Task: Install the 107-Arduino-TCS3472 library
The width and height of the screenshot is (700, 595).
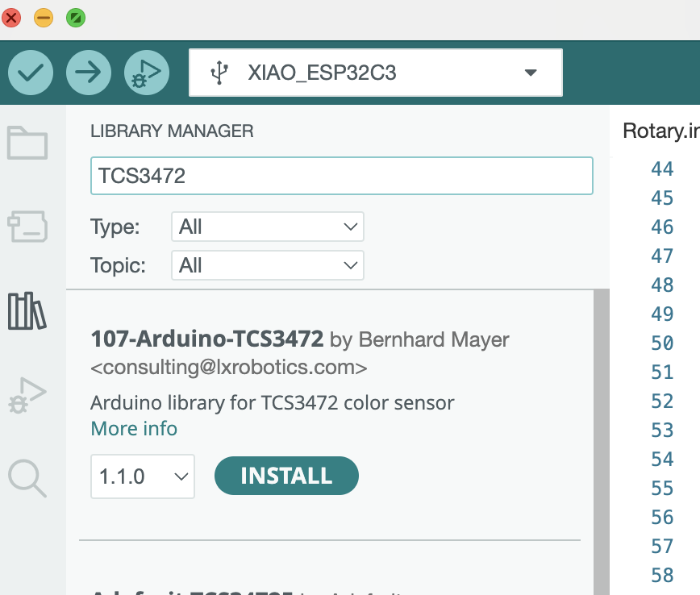Action: (x=286, y=476)
